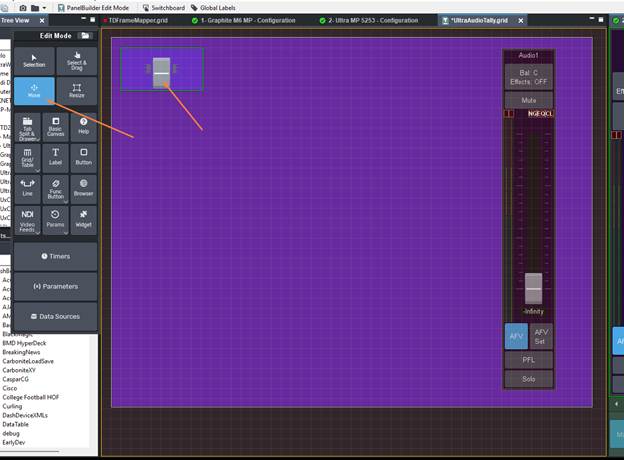The height and width of the screenshot is (460, 624).
Task: Toggle PFL on Audio1 channel
Action: click(528, 360)
